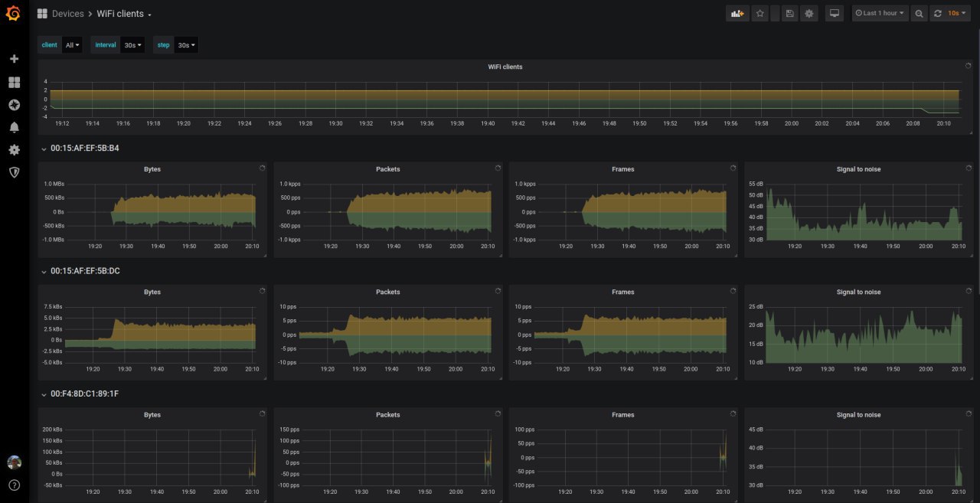980x503 pixels.
Task: Star this dashboard as favorite
Action: tap(759, 13)
